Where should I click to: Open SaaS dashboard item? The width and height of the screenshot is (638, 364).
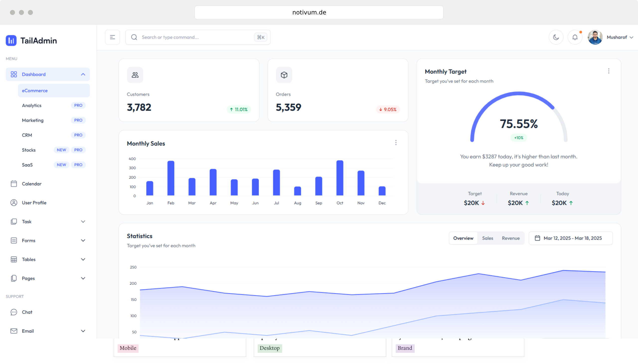54,165
